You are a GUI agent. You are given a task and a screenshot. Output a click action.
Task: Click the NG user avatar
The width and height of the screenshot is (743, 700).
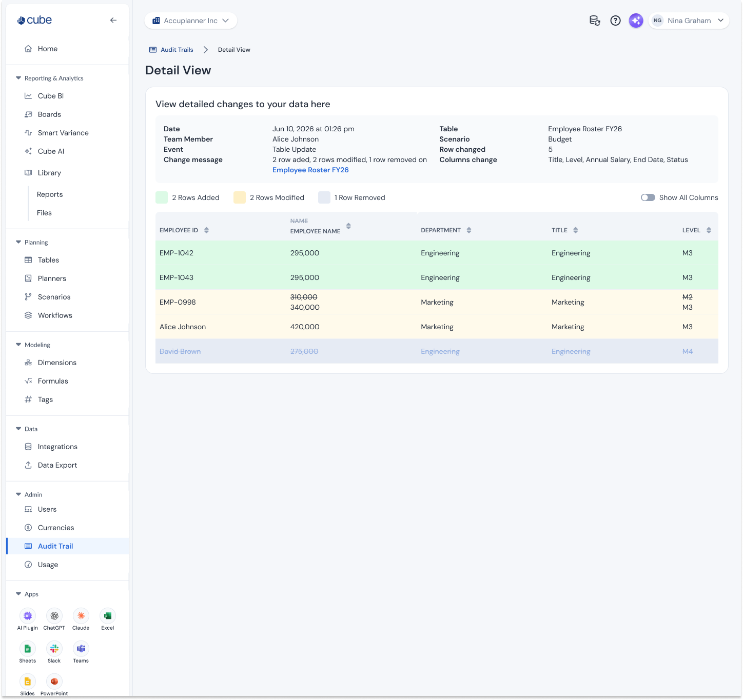[657, 21]
